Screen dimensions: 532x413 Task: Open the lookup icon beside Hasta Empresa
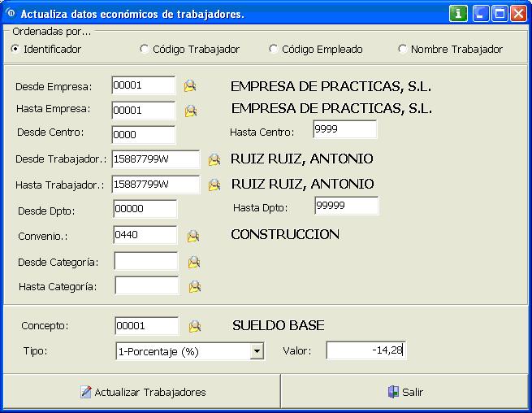point(191,111)
